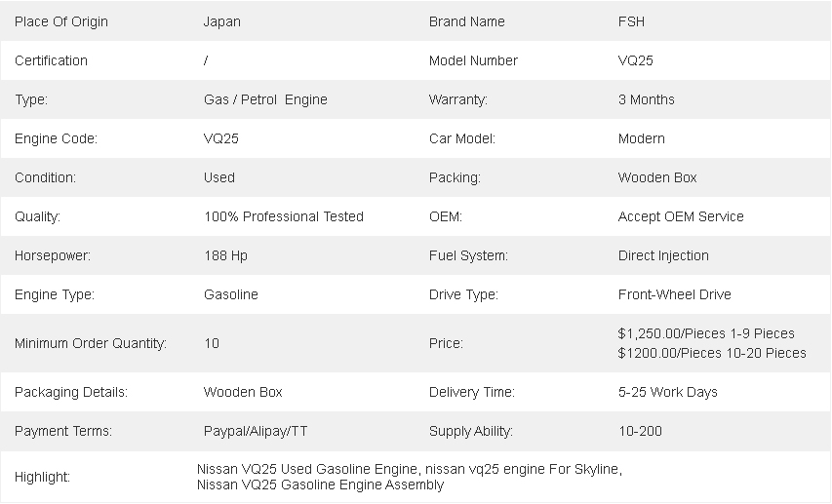Click the Gas / Petrol Engine type

[x=265, y=99]
